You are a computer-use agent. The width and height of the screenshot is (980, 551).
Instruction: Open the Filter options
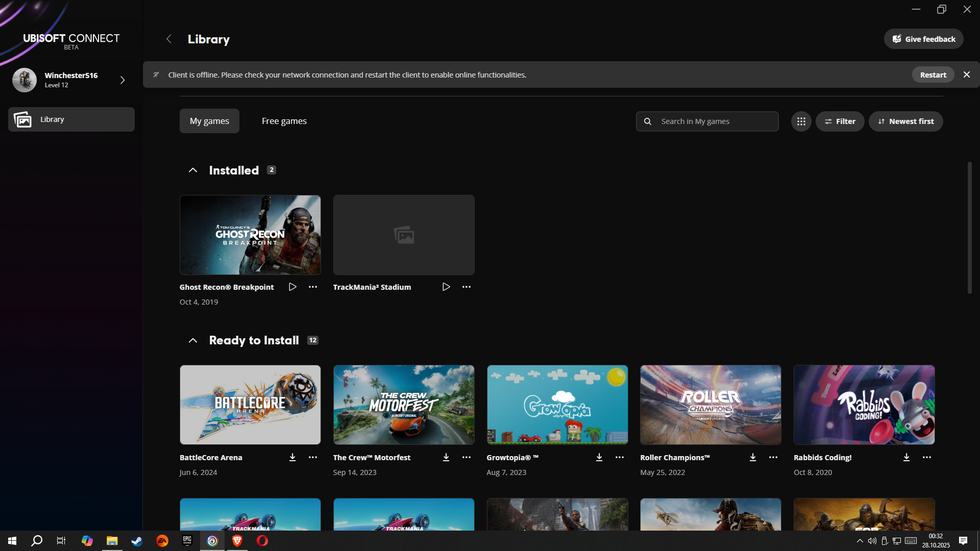pos(840,121)
